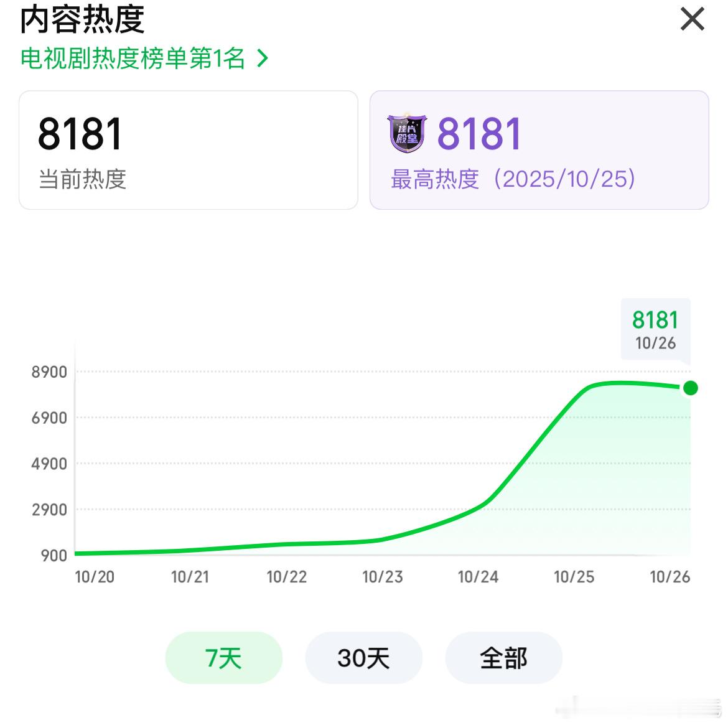Click the 当前热度 label
Viewport: 728px width, 725px height.
pos(82,179)
